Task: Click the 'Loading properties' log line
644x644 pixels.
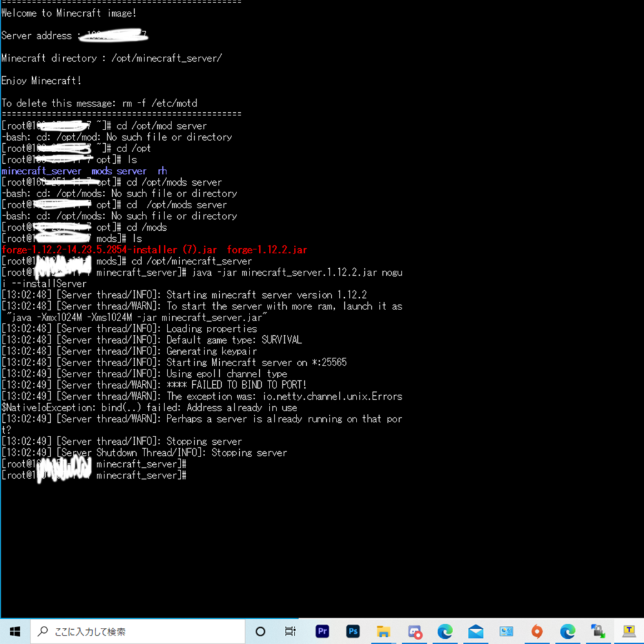Action: coord(211,329)
